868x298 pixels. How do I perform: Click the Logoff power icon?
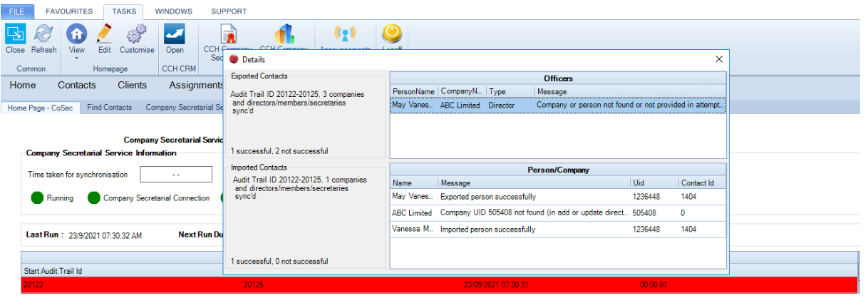pyautogui.click(x=393, y=34)
